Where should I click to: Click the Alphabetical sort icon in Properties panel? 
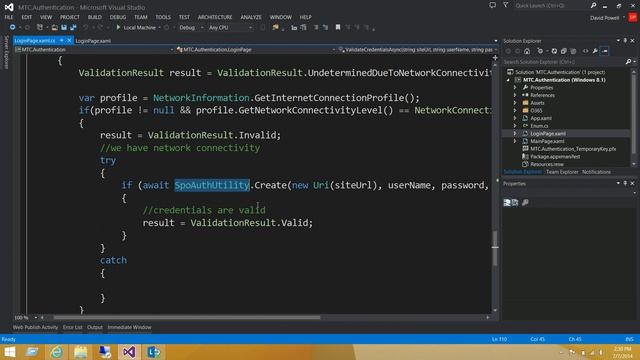(x=516, y=202)
